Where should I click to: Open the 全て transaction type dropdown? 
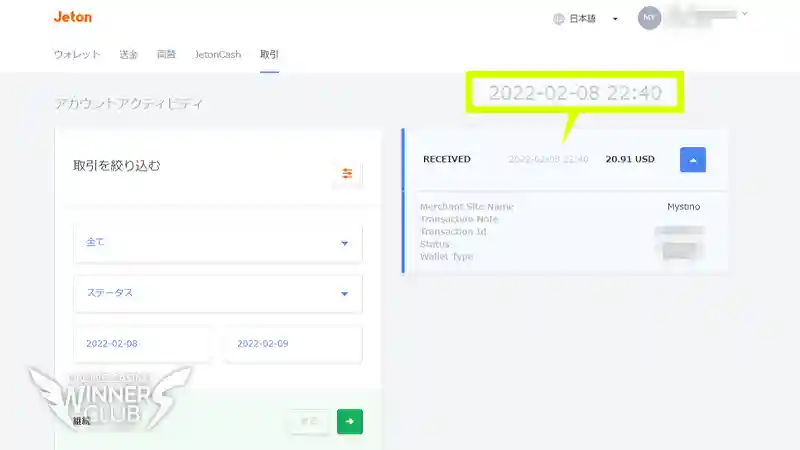(x=218, y=243)
